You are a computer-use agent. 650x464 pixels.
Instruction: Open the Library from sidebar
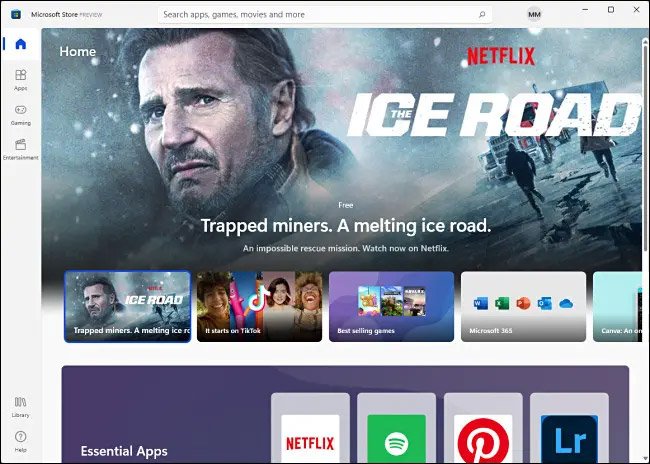tap(20, 406)
